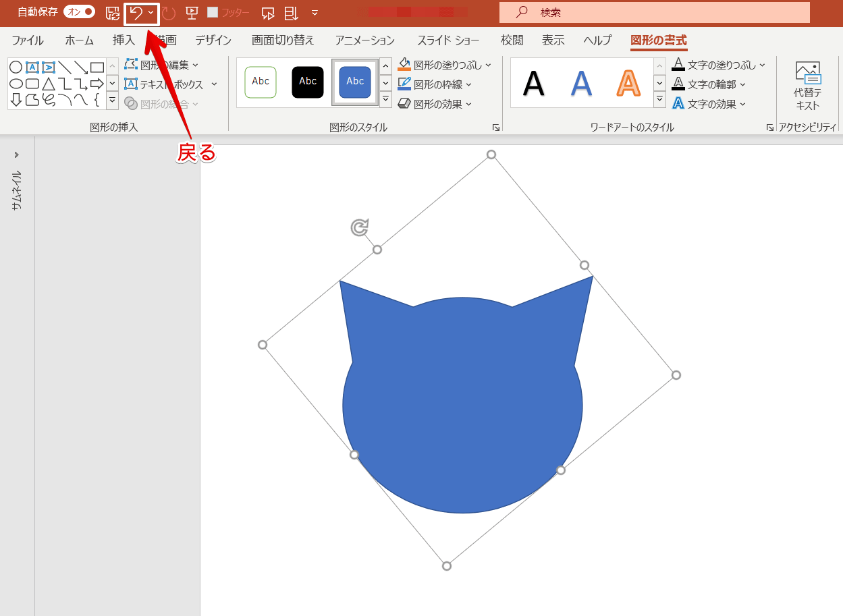Start slideshow from beginning icon in toolbar
The height and width of the screenshot is (616, 843).
point(192,13)
